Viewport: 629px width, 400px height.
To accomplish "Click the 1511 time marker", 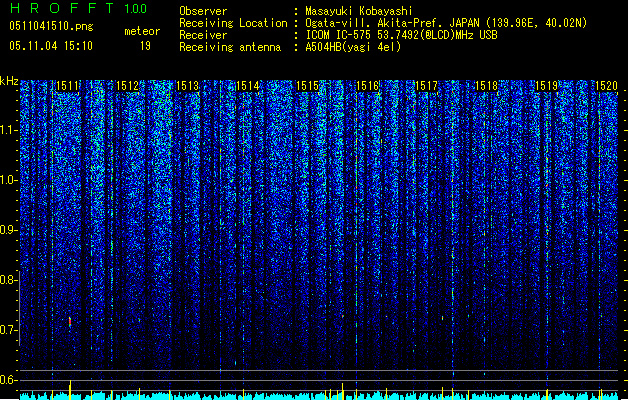I will (67, 86).
